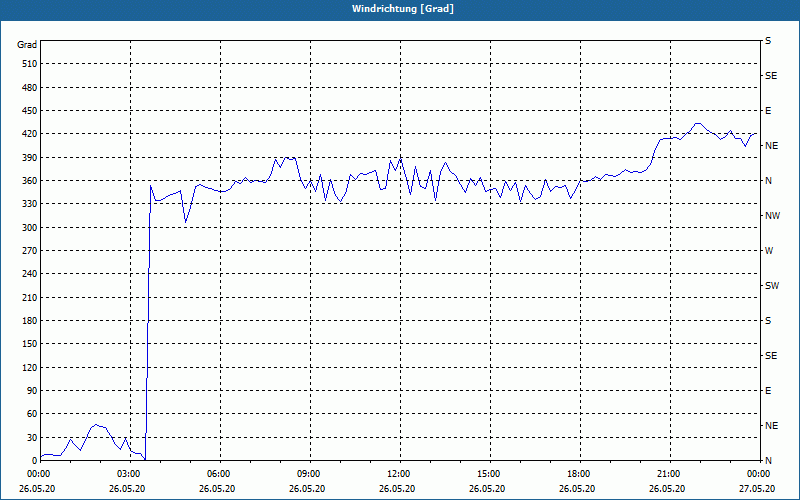Click the 0 degree axis label
This screenshot has width=800, height=500.
[x=35, y=461]
